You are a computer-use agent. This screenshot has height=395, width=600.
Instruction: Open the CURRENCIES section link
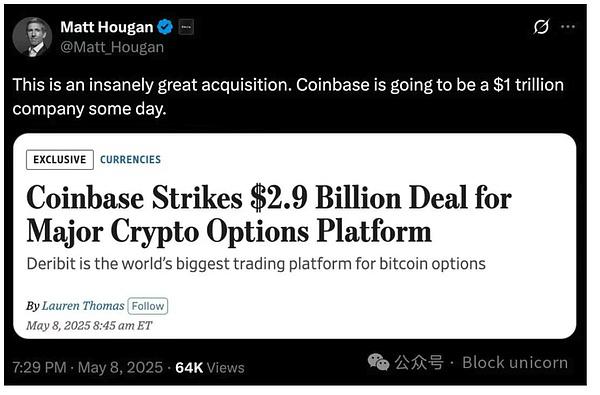click(x=130, y=160)
